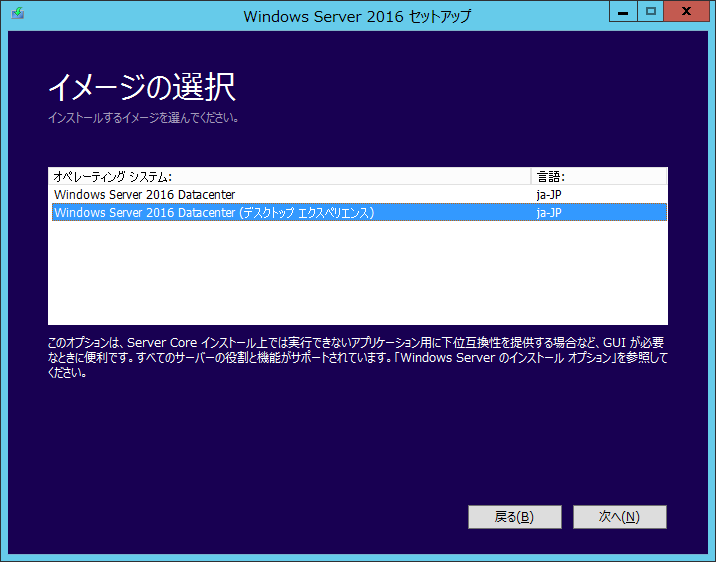Maximize the setup window
716x562 pixels.
650,11
